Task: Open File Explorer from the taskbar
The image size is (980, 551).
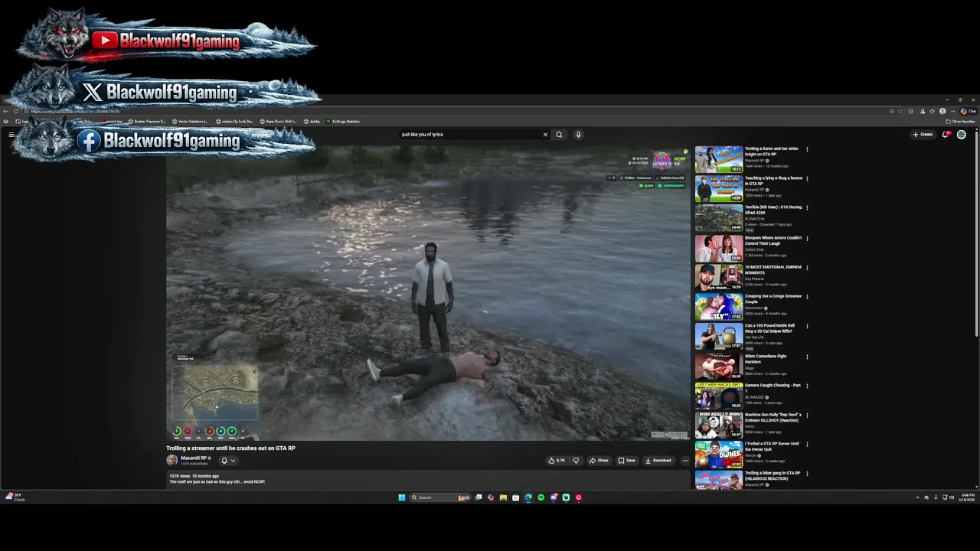Action: click(x=503, y=497)
